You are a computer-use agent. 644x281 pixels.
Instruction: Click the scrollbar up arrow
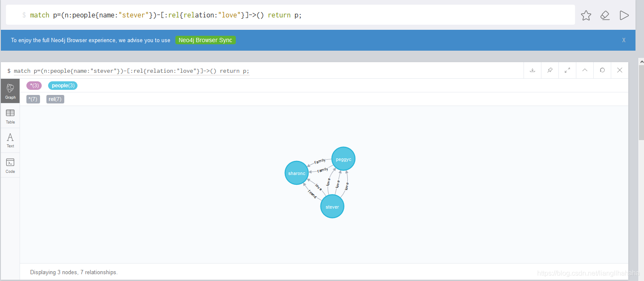click(x=641, y=62)
